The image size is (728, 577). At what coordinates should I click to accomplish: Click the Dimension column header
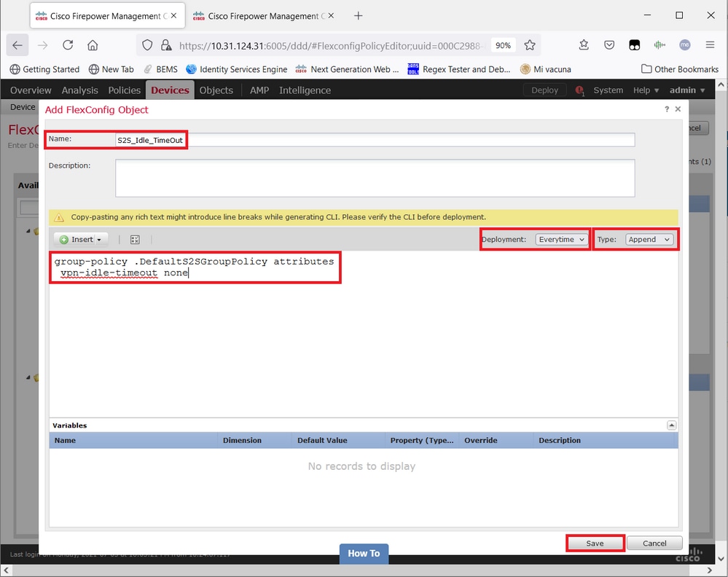(254, 440)
